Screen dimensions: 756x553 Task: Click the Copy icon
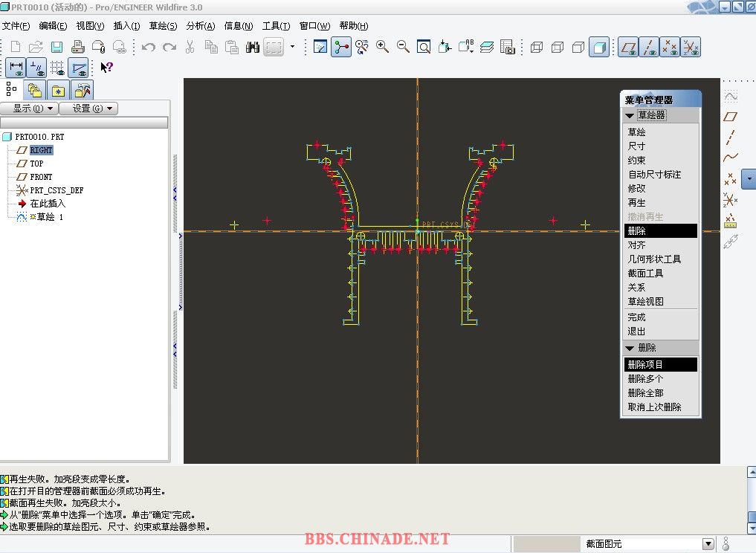211,47
